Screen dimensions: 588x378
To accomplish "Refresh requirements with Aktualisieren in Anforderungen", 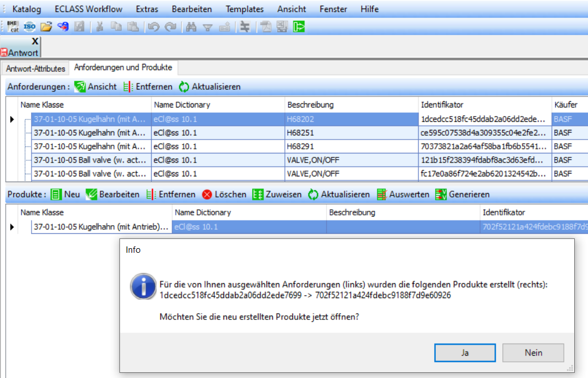I will click(x=209, y=87).
